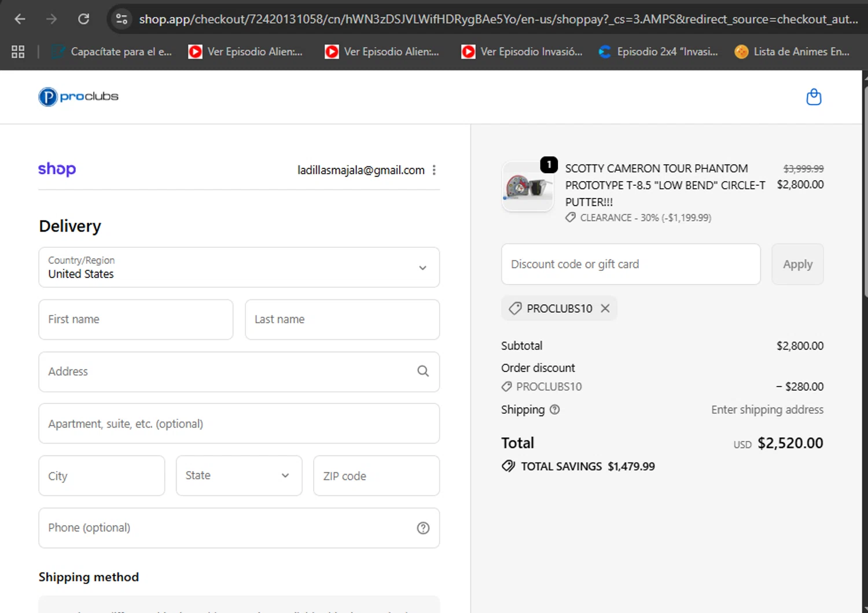Click the discount code or gift card field

click(x=631, y=264)
